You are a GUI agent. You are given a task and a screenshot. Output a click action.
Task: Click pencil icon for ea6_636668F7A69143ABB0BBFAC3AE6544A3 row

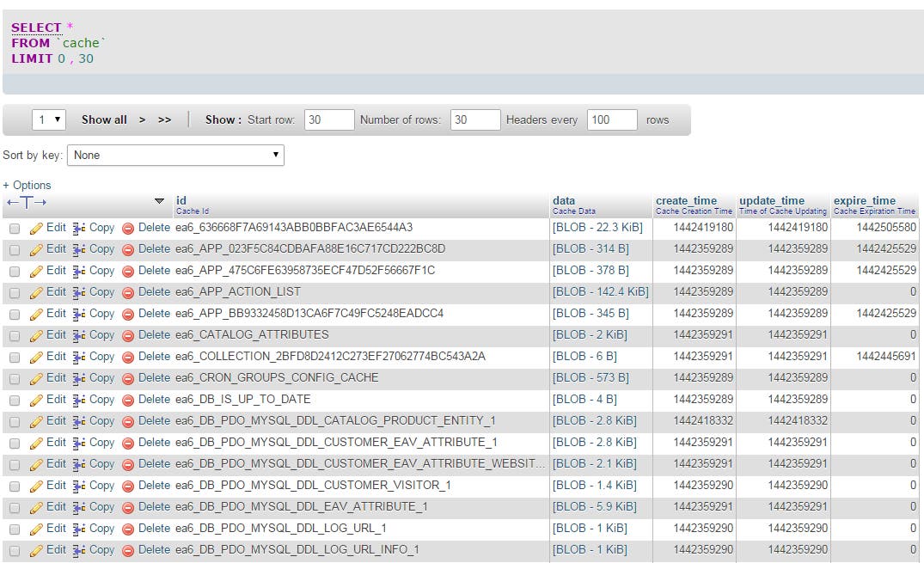[37, 228]
